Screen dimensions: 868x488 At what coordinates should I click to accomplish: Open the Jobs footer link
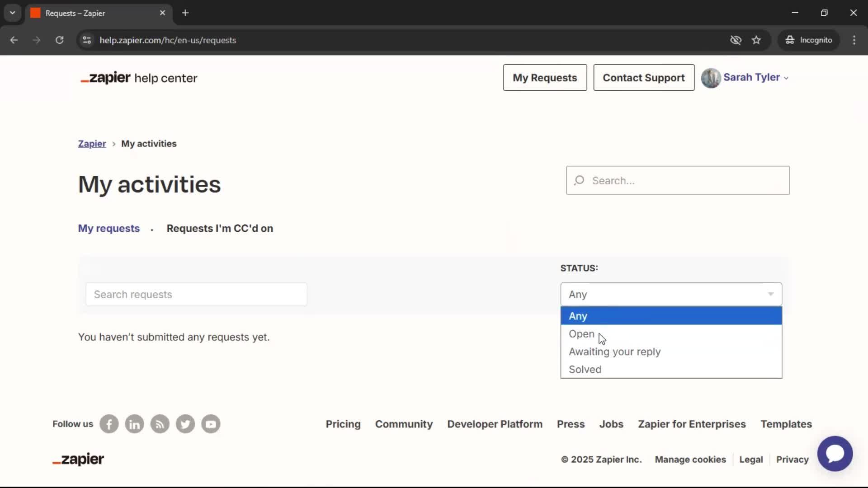[x=611, y=424]
